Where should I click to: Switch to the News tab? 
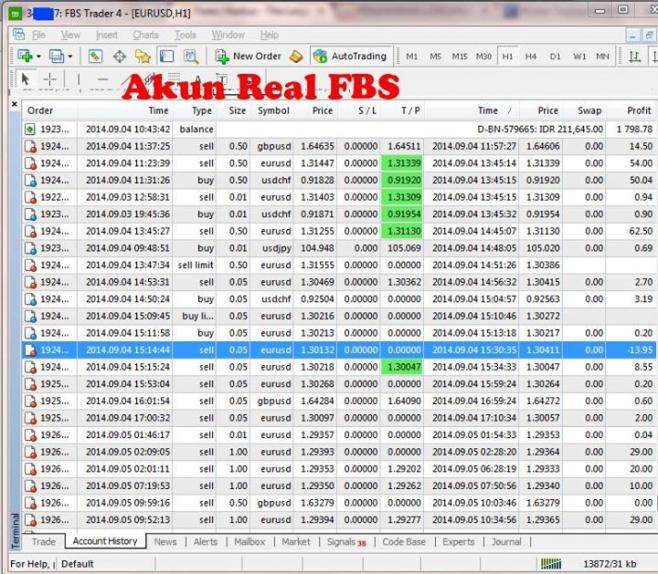coord(165,542)
